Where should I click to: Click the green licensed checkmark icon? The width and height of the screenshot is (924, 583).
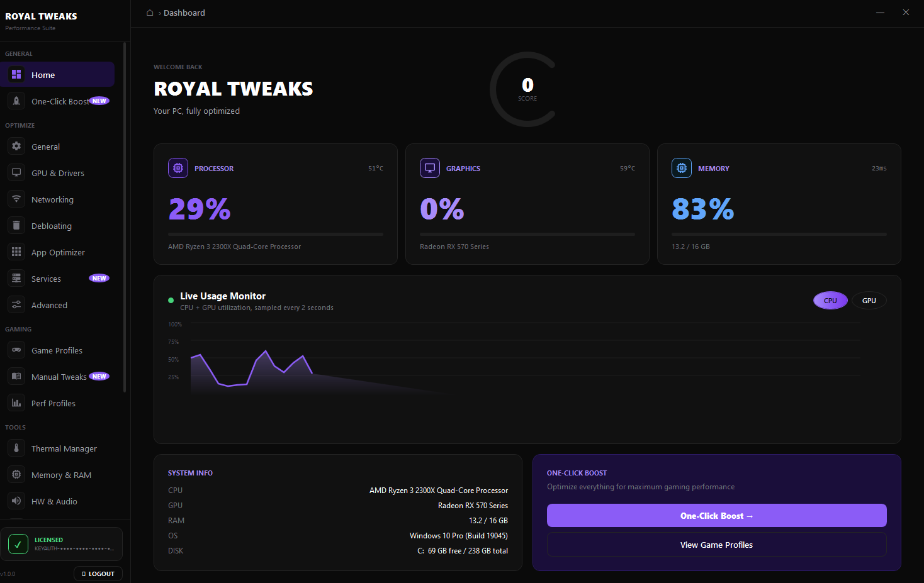tap(18, 544)
